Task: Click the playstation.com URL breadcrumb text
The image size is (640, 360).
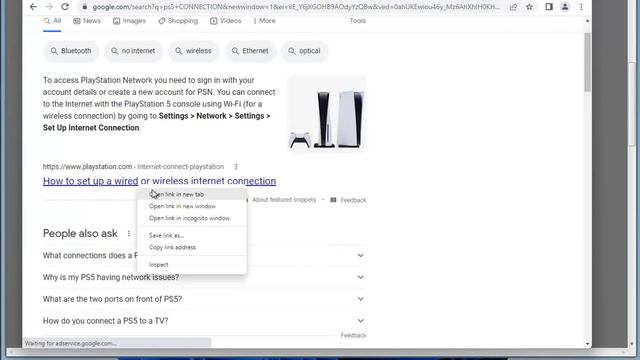Action: pyautogui.click(x=133, y=167)
